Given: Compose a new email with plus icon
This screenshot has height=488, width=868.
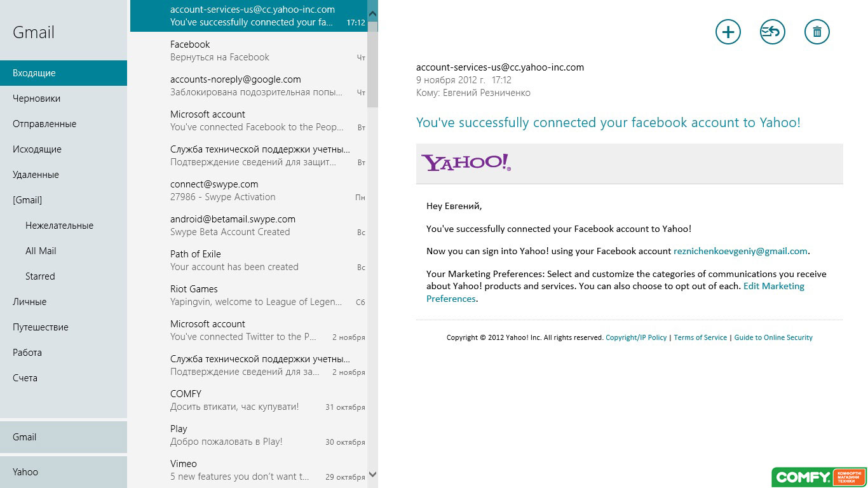Looking at the screenshot, I should click(x=728, y=32).
